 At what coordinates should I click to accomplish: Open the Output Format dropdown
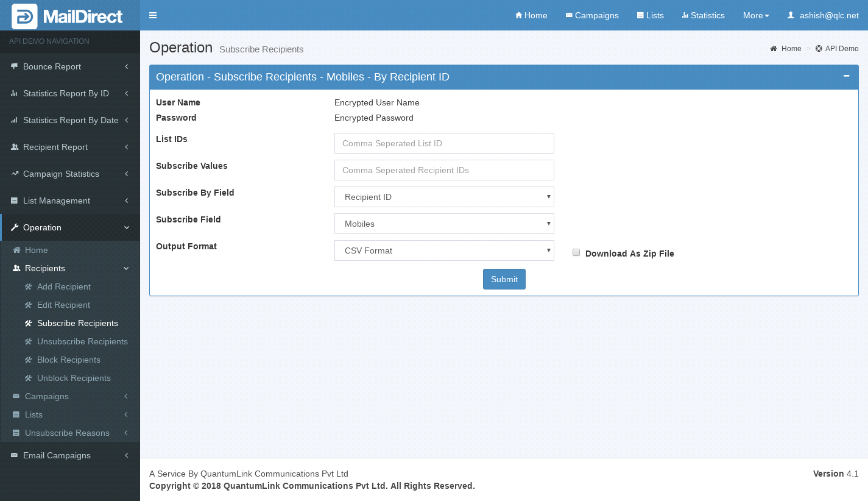pos(444,250)
